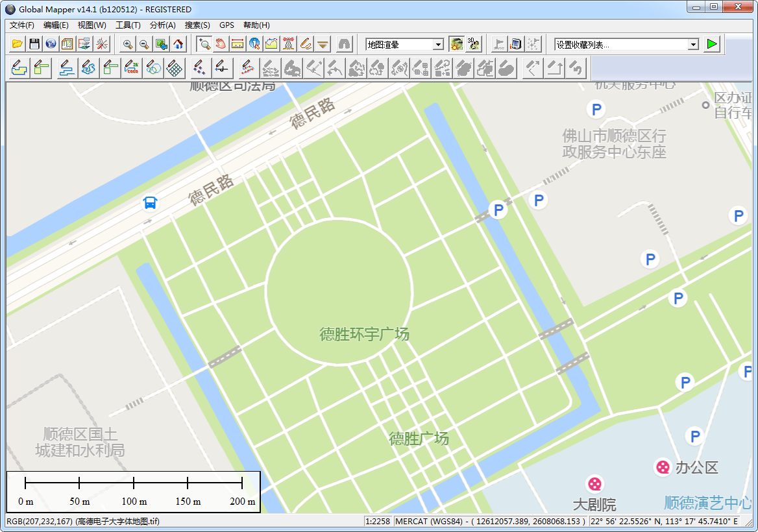Select the Zoom tool with plus cursor
Image resolution: width=758 pixels, height=532 pixels.
tap(204, 45)
